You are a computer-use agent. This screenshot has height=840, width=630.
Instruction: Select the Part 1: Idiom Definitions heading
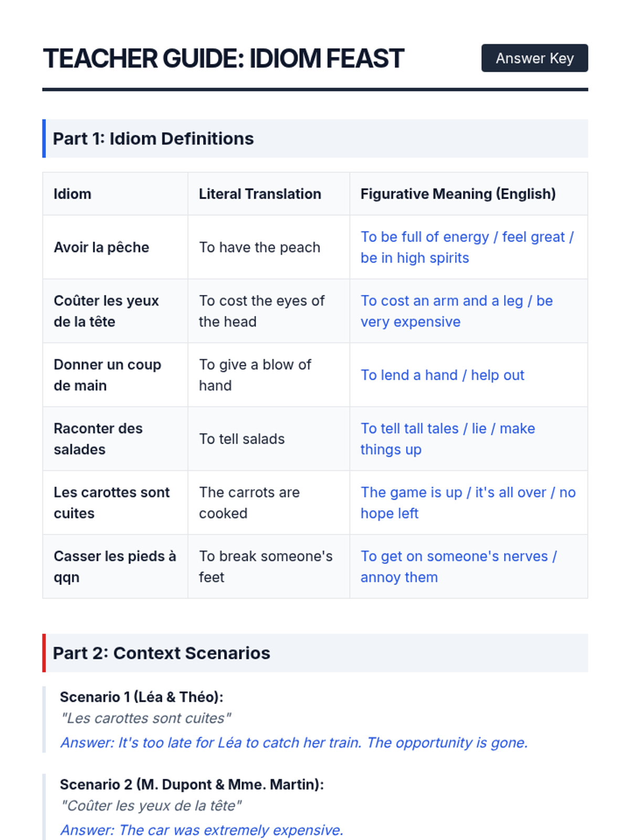pos(153,139)
